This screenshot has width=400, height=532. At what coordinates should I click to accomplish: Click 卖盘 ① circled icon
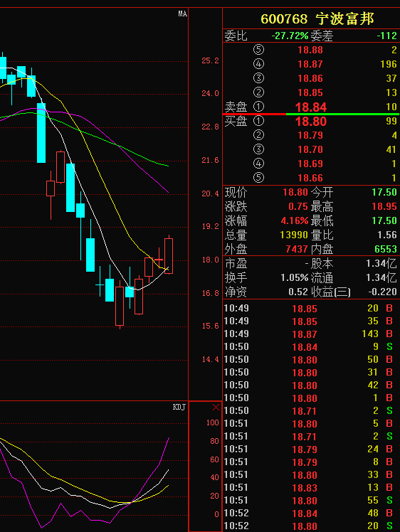[x=258, y=107]
